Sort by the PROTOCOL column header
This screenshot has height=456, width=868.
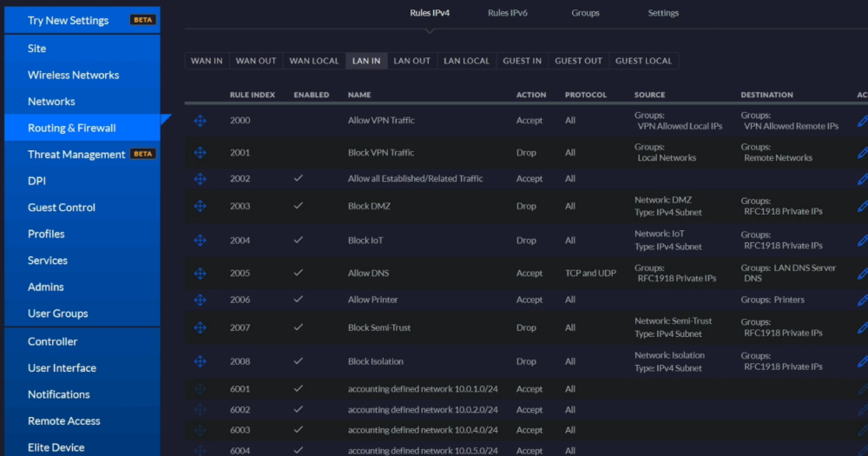coord(586,95)
